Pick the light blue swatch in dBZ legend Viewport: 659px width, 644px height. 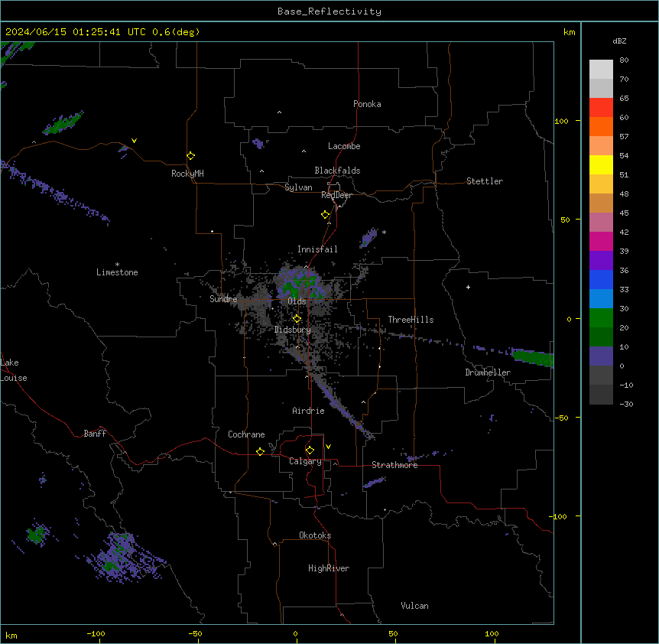[601, 298]
